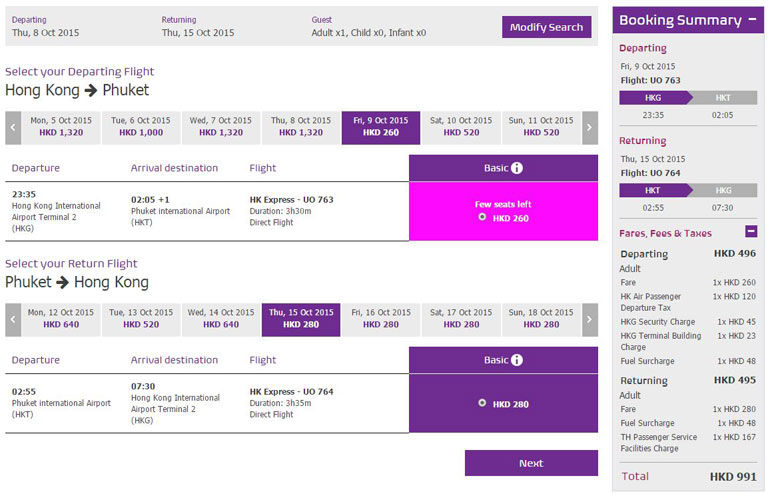The width and height of the screenshot is (768, 494).
Task: Select the HKD 260 departing fare radio
Action: 483,217
